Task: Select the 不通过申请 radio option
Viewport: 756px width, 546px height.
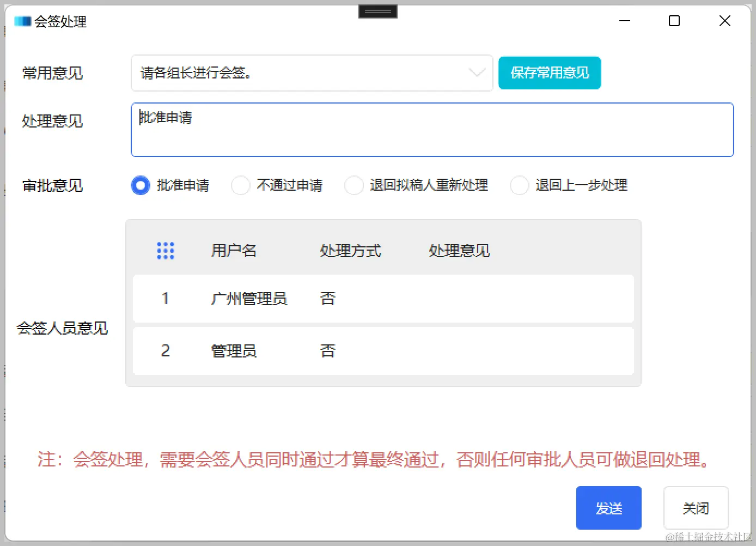Action: click(241, 185)
